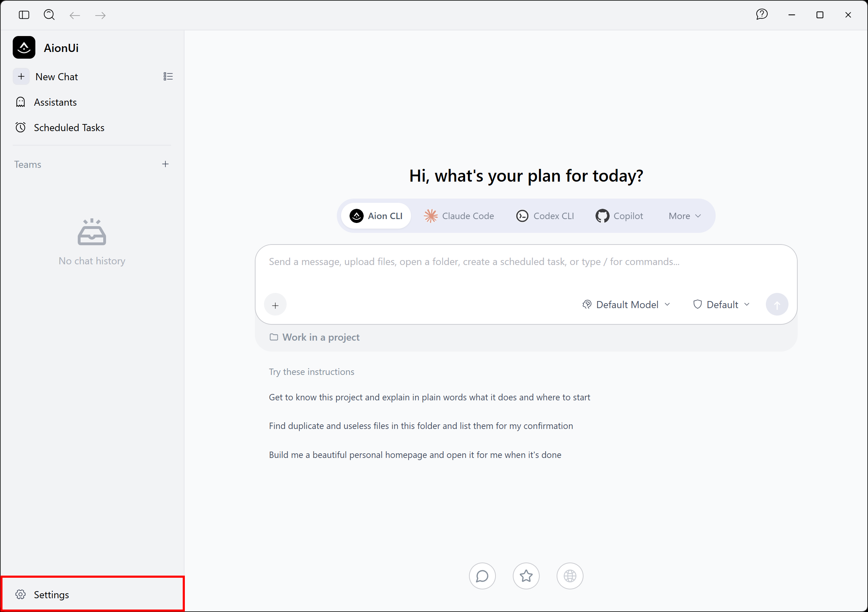
Task: Send message with the arrow-up button
Action: click(777, 304)
